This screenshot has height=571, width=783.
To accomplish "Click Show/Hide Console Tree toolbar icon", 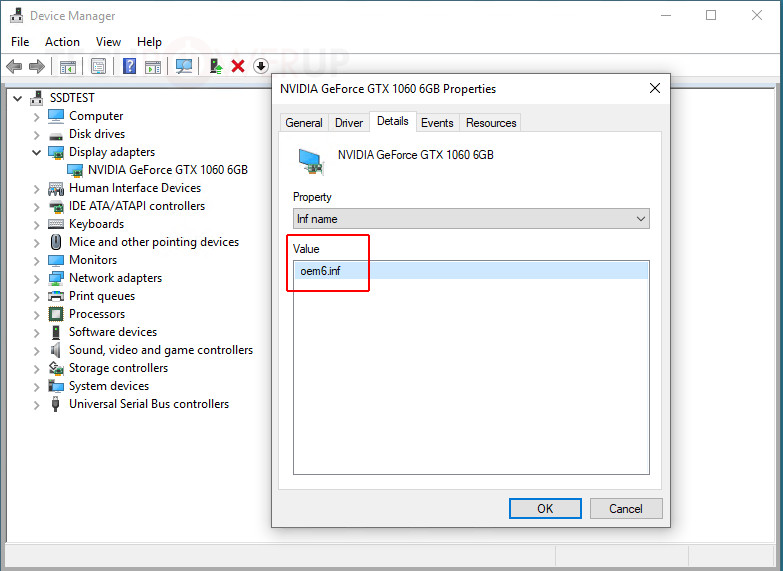I will click(67, 67).
